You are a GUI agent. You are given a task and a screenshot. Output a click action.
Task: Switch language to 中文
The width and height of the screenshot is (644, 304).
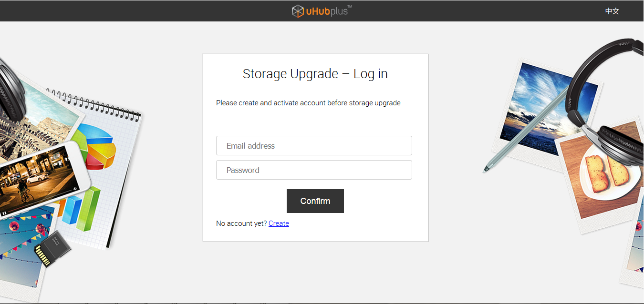(612, 11)
